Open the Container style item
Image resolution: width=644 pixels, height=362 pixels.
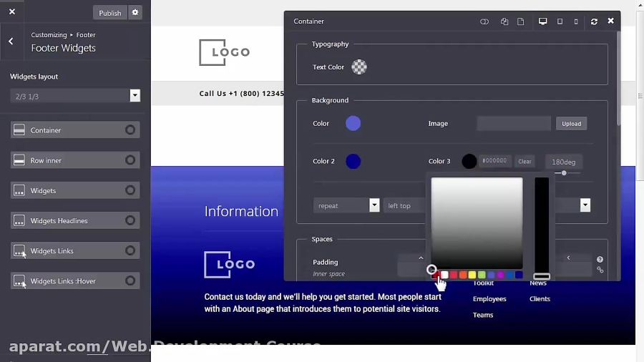coord(75,130)
